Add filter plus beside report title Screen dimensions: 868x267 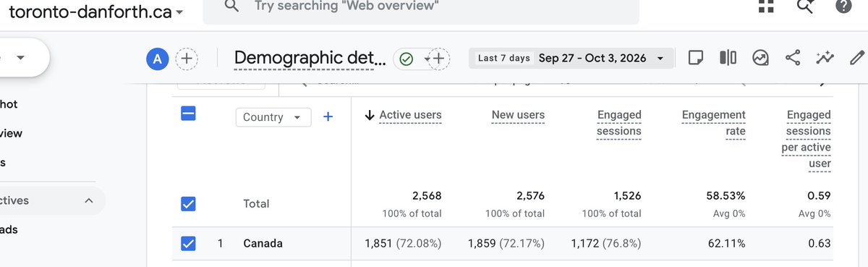pos(439,59)
